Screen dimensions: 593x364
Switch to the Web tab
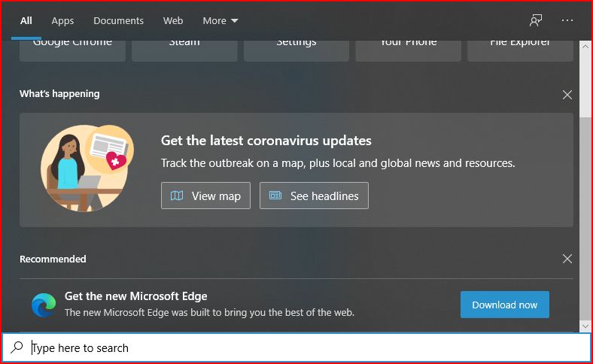pyautogui.click(x=173, y=21)
